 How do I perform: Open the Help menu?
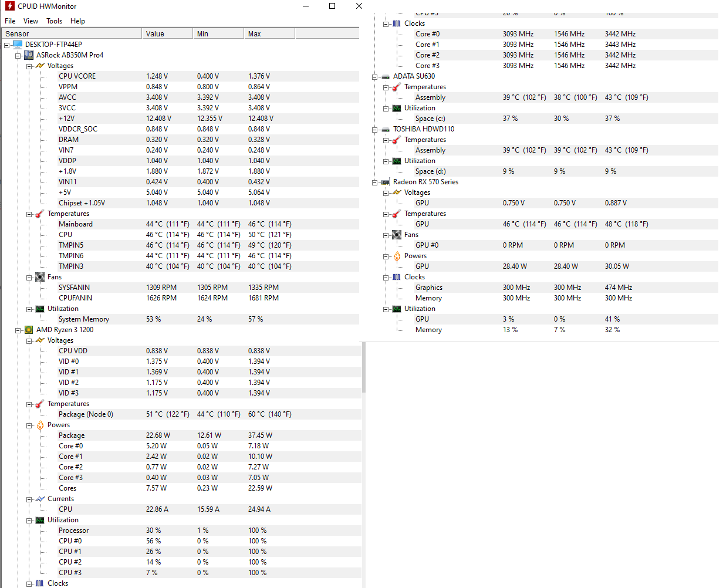pyautogui.click(x=77, y=21)
